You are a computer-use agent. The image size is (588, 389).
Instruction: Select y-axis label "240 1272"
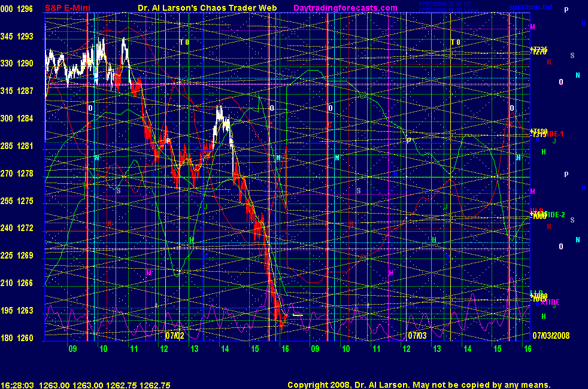click(17, 228)
